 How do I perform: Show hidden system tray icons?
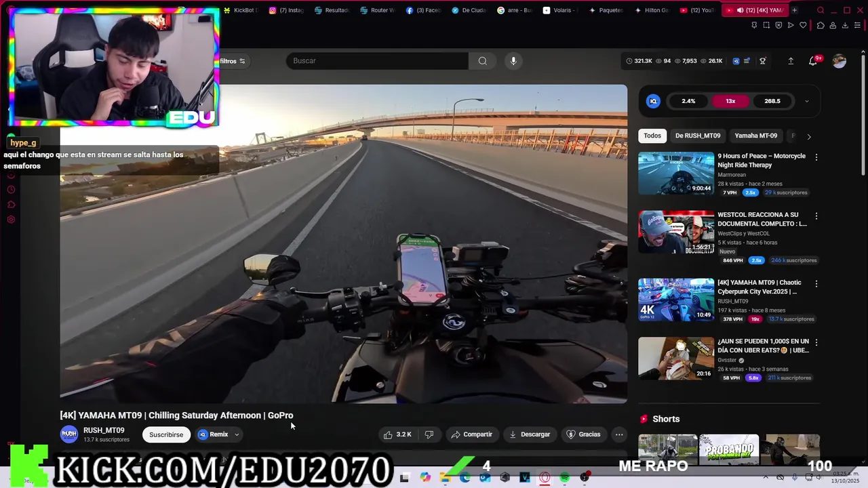766,478
